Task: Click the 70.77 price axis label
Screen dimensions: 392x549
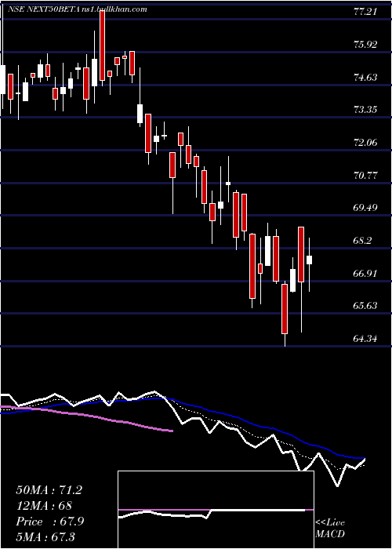Action: click(x=365, y=175)
